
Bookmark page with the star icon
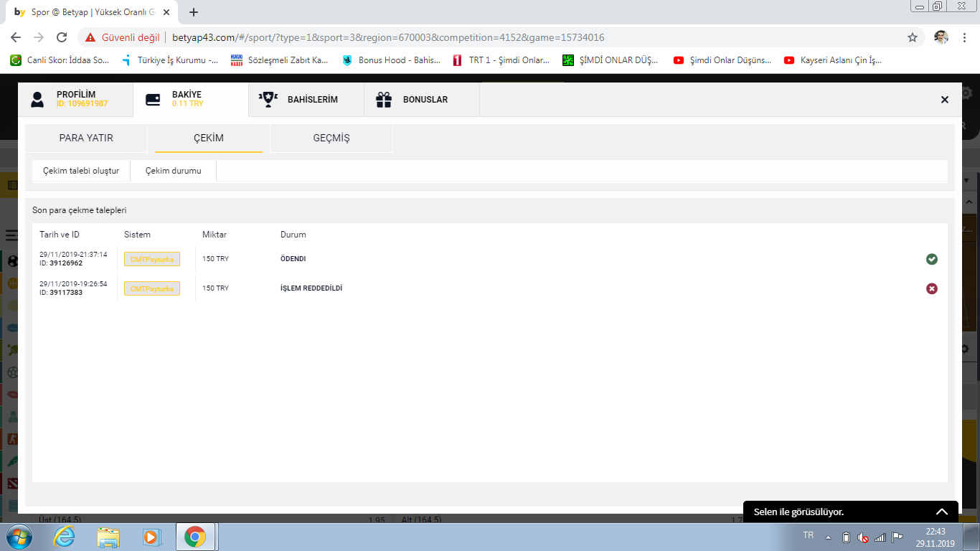pyautogui.click(x=912, y=37)
